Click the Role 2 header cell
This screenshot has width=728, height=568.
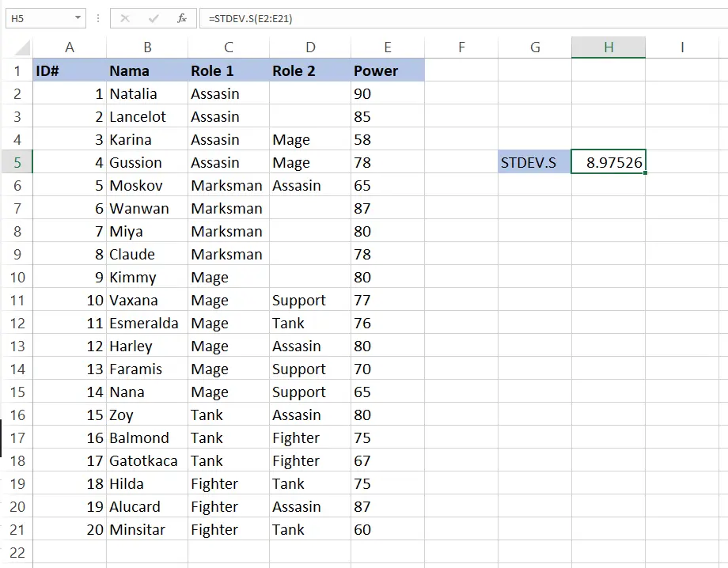310,70
